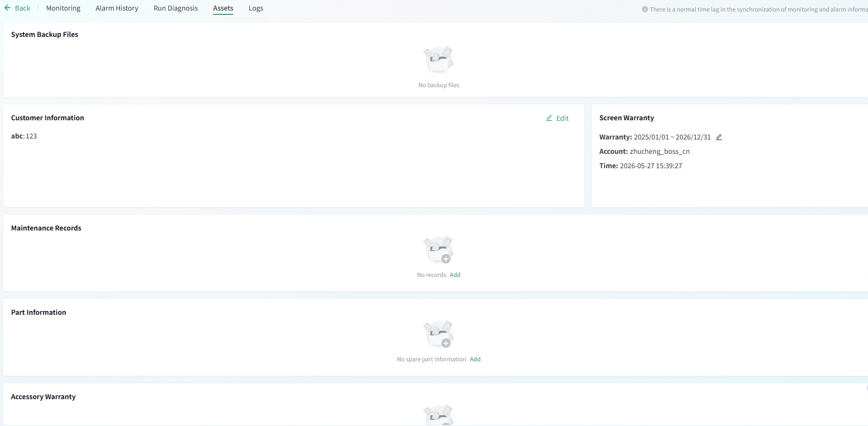Add spare part information via Add link
The height and width of the screenshot is (426, 868).
coord(475,359)
